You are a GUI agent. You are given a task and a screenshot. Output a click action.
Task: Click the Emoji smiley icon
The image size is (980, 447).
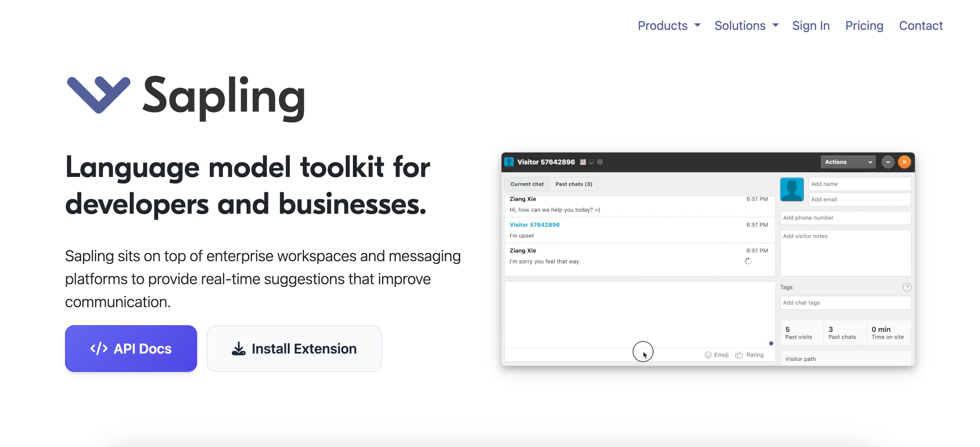708,355
